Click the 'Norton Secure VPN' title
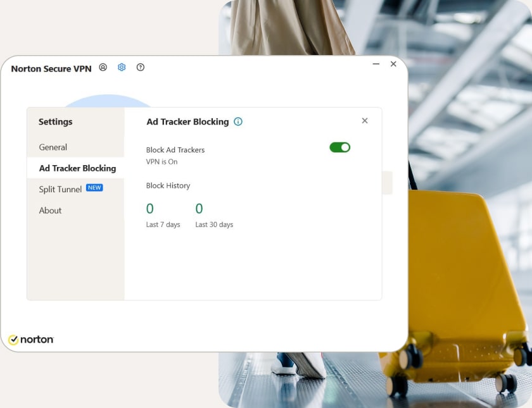532x408 pixels. click(x=51, y=69)
